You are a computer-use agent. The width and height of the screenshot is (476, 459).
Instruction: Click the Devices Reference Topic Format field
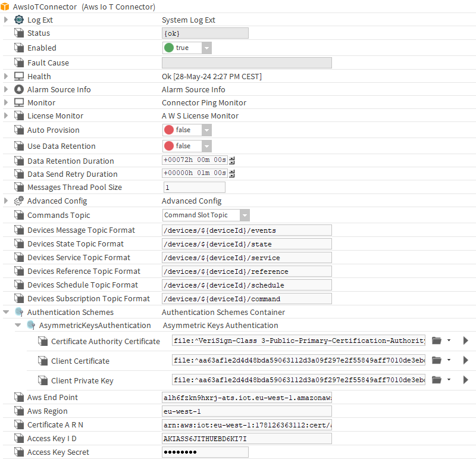(247, 271)
